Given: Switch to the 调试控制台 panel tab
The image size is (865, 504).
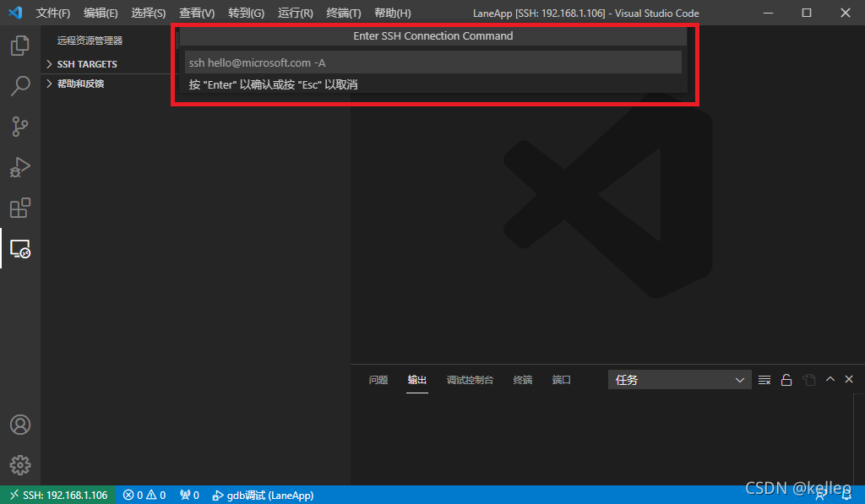Looking at the screenshot, I should click(470, 380).
